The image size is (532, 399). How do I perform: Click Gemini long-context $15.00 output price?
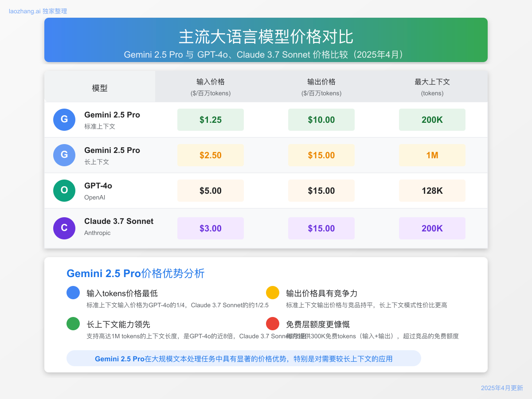321,155
